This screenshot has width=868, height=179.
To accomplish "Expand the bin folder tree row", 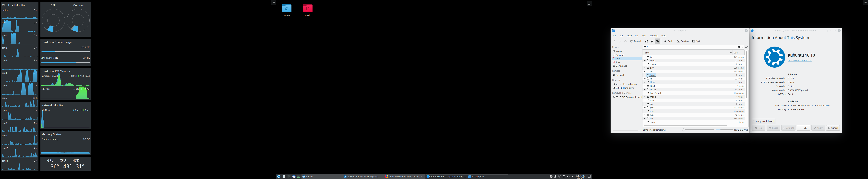I will (x=645, y=57).
